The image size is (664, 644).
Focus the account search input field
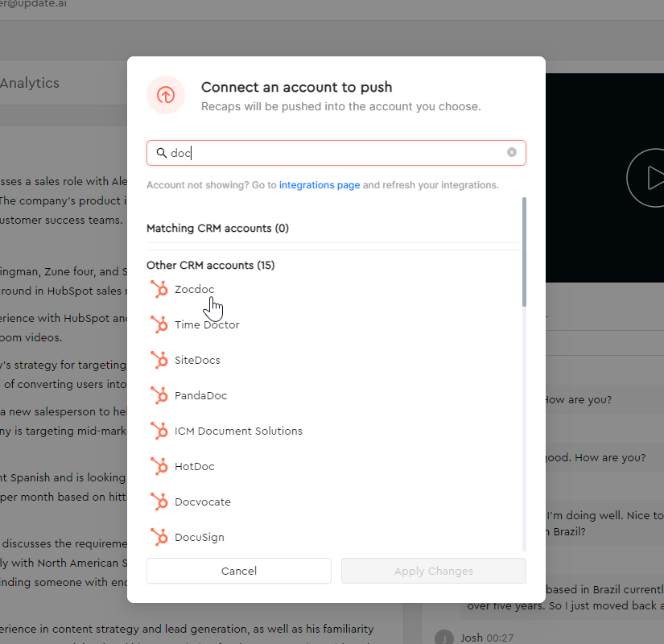[336, 153]
